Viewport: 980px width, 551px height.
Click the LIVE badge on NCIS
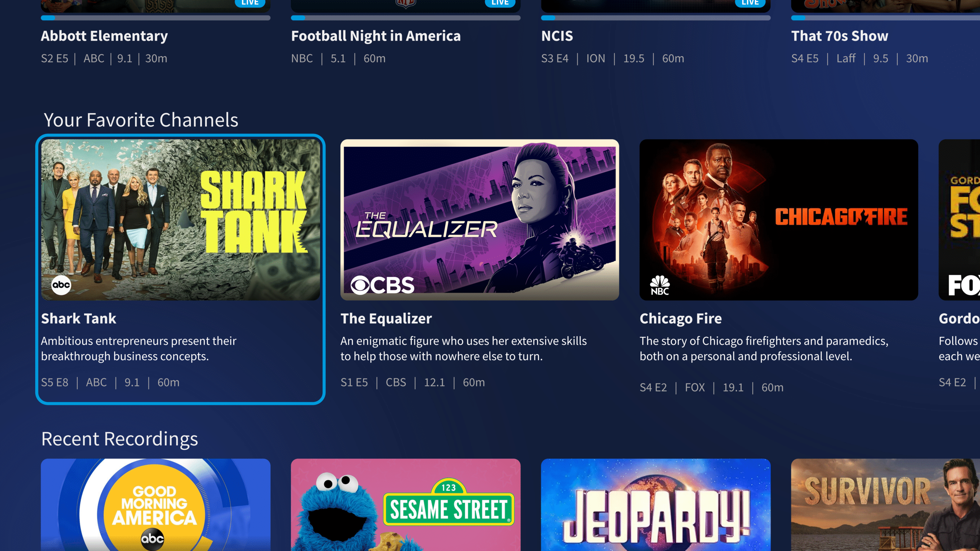[750, 3]
